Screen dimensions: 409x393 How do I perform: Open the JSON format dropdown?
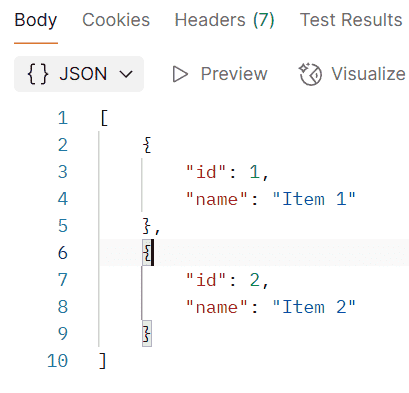click(79, 74)
